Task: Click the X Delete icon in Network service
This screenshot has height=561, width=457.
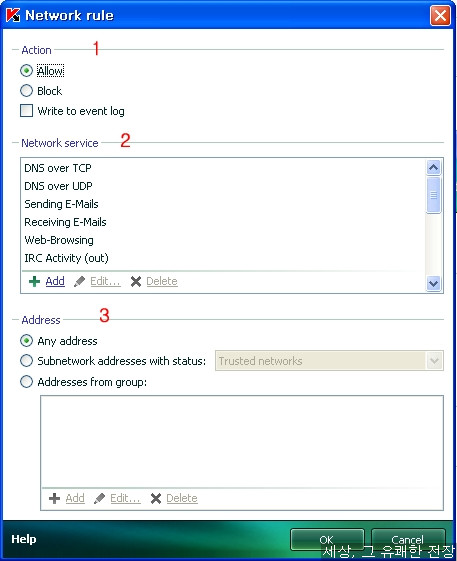Action: [x=136, y=282]
